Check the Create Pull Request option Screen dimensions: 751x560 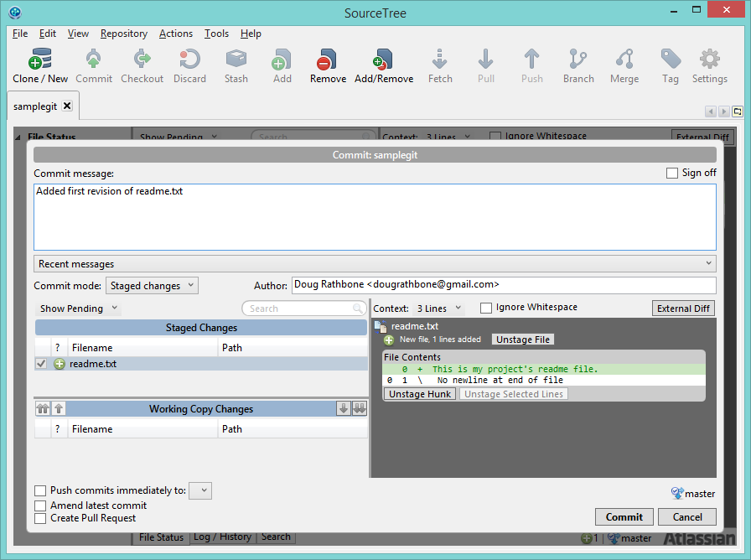click(40, 518)
